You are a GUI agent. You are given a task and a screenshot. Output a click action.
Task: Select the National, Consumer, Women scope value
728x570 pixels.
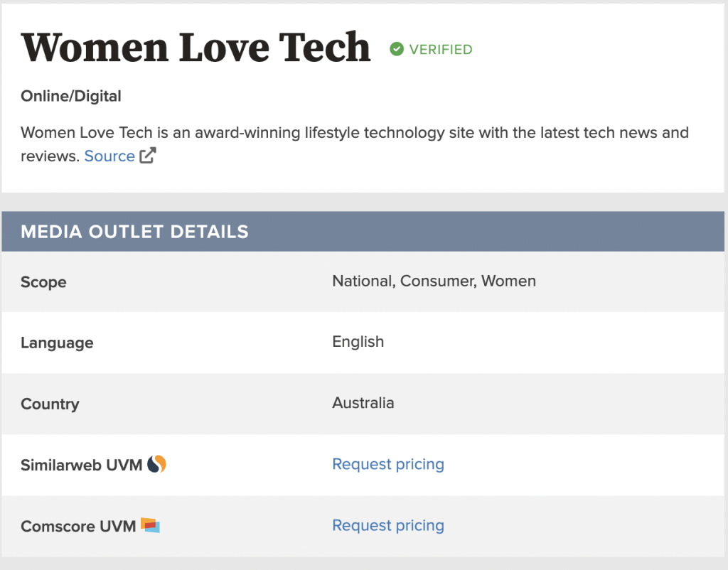click(434, 281)
